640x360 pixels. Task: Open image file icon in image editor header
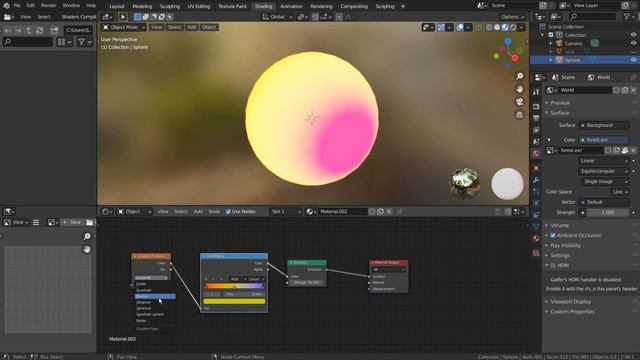[x=89, y=222]
